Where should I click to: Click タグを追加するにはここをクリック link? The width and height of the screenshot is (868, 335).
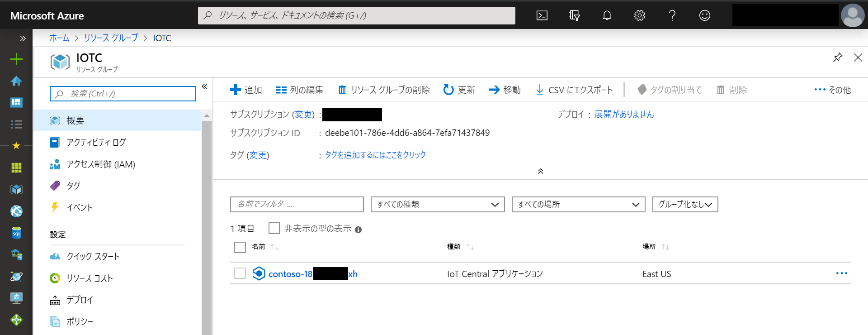(x=375, y=155)
